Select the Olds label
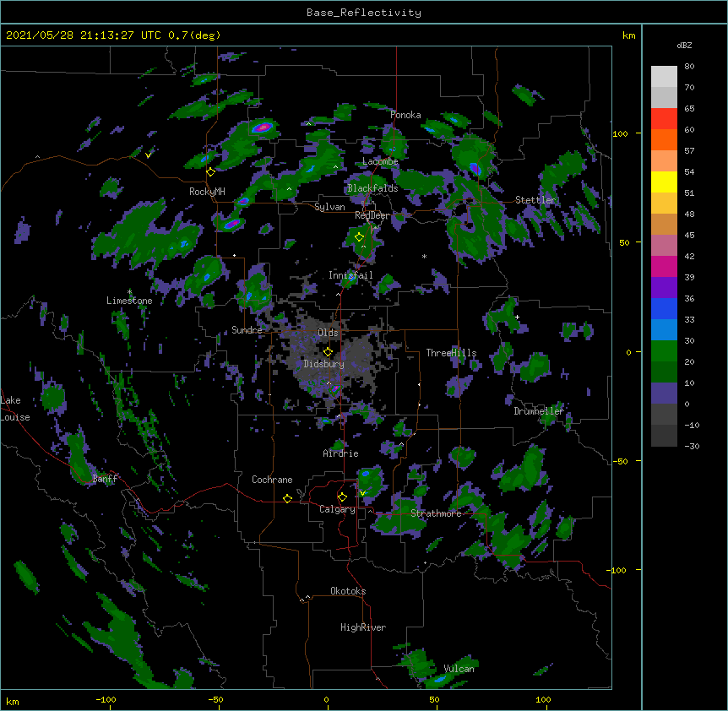This screenshot has width=728, height=711. click(328, 333)
